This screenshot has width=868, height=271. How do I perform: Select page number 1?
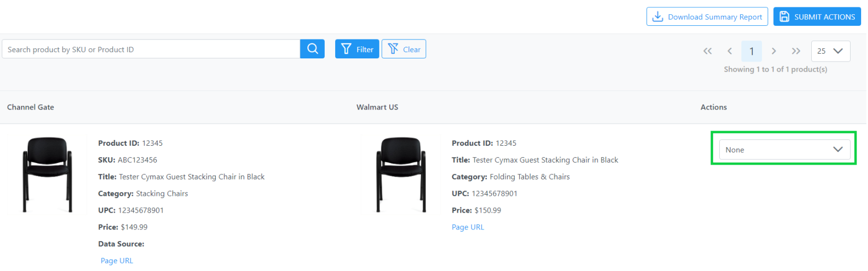[x=751, y=51]
